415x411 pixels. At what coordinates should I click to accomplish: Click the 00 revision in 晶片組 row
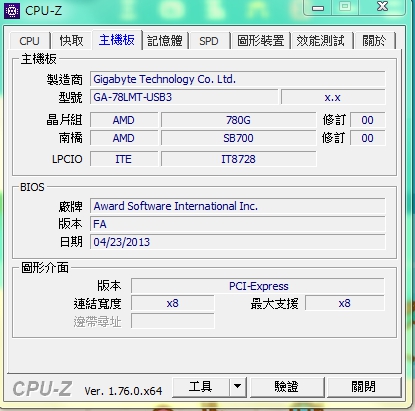coord(367,120)
